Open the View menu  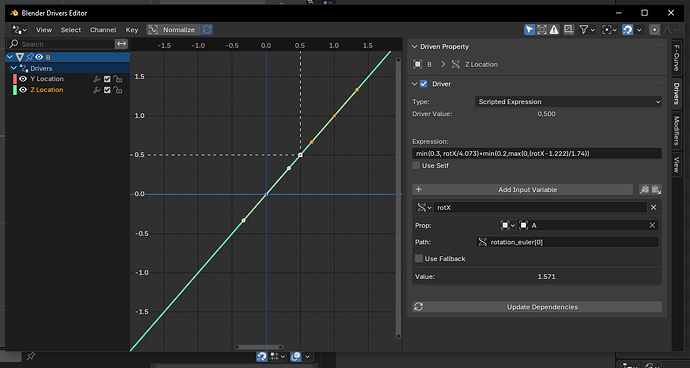point(44,30)
